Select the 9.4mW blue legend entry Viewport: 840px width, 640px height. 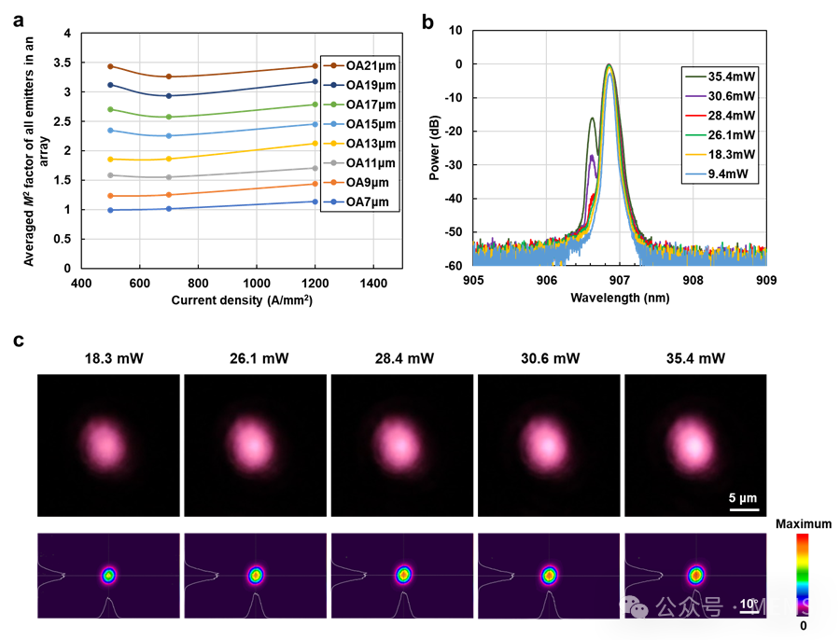720,174
